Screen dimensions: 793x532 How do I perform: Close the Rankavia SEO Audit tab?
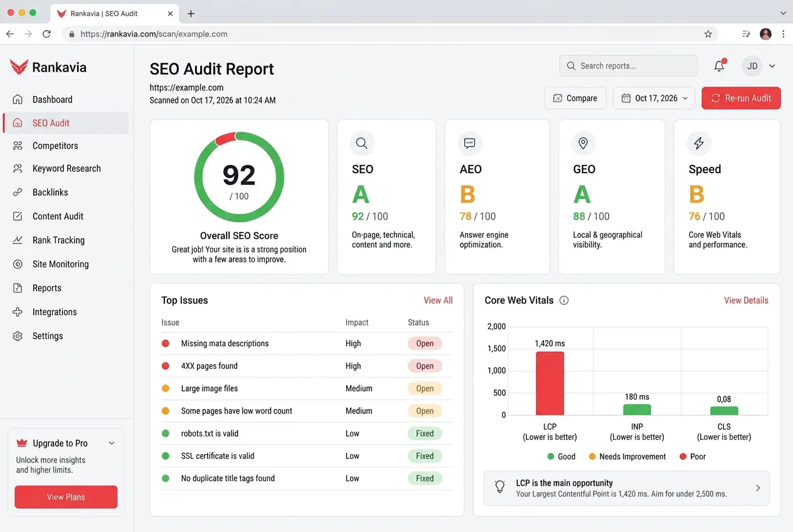tap(171, 13)
